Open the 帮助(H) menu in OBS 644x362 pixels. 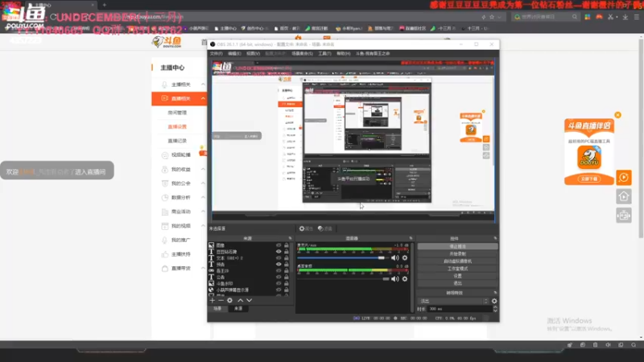[x=344, y=53]
